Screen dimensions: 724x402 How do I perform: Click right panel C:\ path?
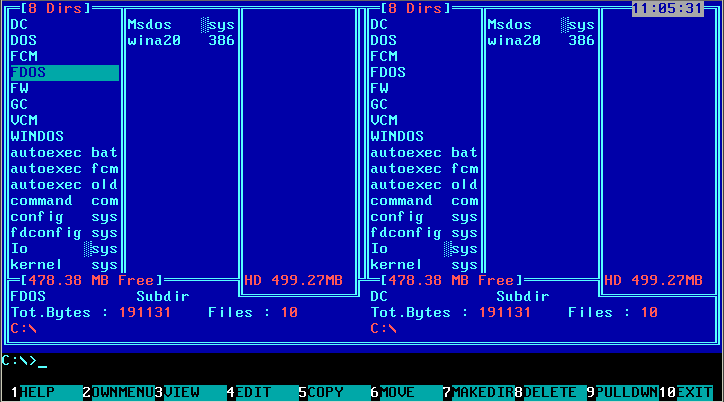point(384,329)
